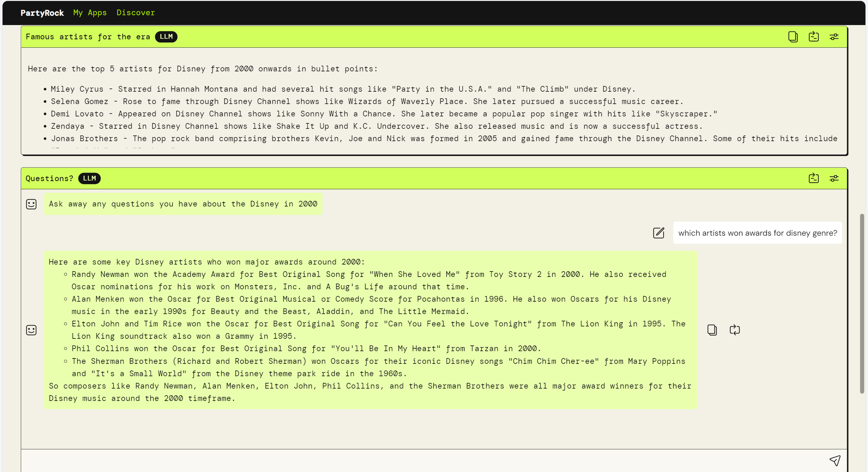Copy the chatbot award winners response
The height and width of the screenshot is (472, 868).
click(712, 330)
